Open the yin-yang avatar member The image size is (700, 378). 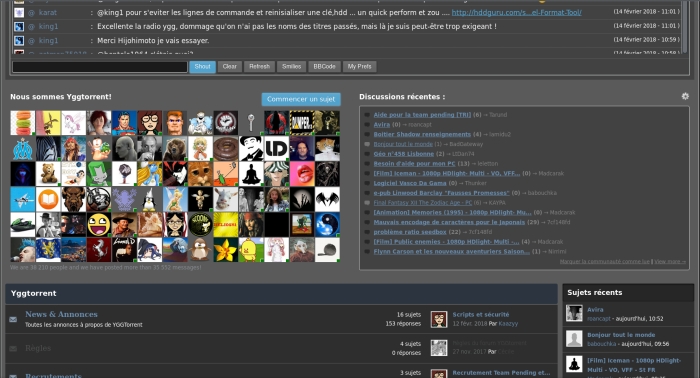327,224
